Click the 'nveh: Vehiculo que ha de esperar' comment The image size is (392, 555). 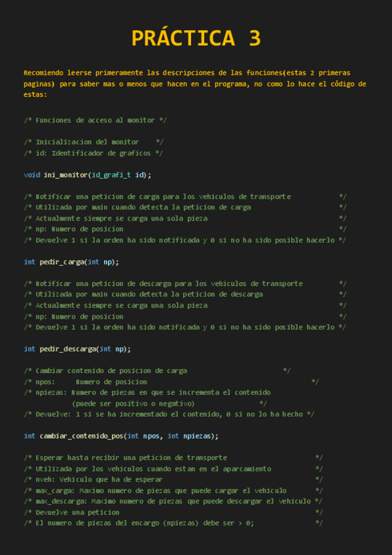tap(173, 480)
